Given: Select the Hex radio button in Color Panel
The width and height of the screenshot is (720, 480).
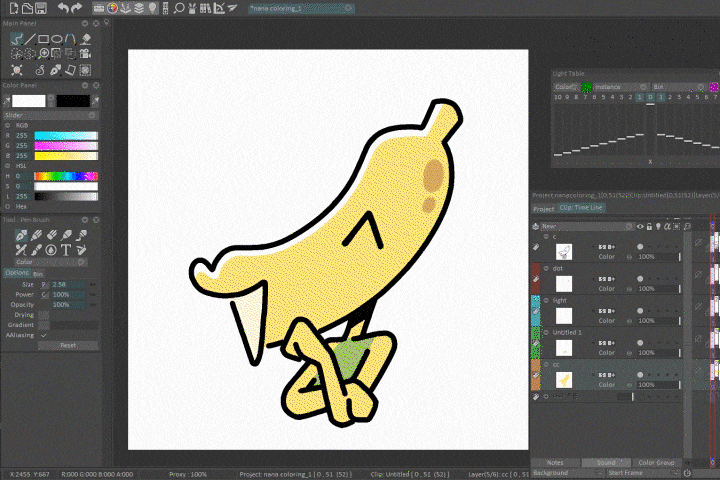Looking at the screenshot, I should point(7,207).
